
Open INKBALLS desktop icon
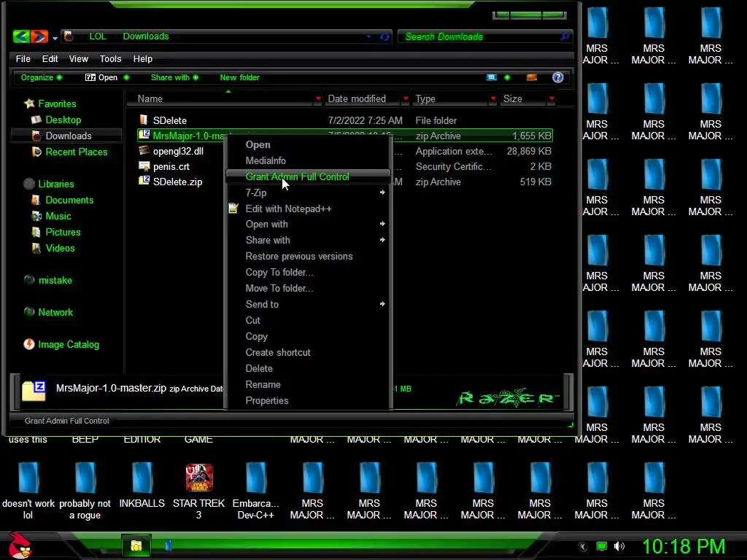[142, 486]
